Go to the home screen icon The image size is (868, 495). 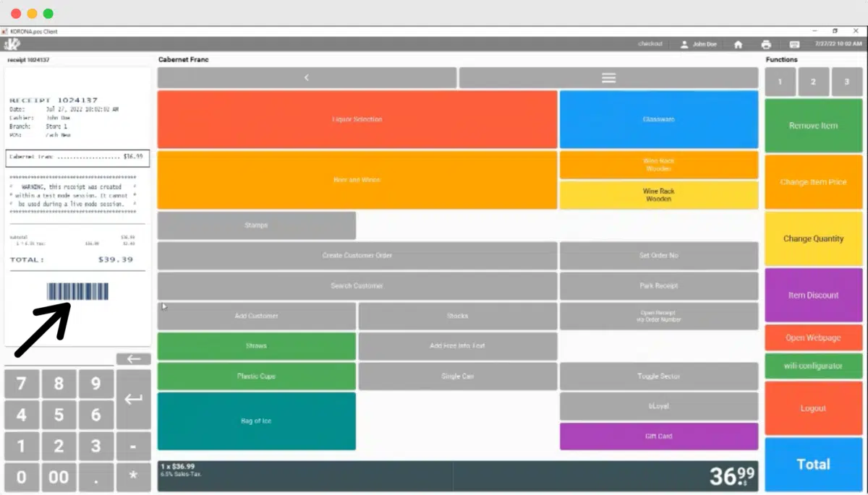click(x=738, y=44)
